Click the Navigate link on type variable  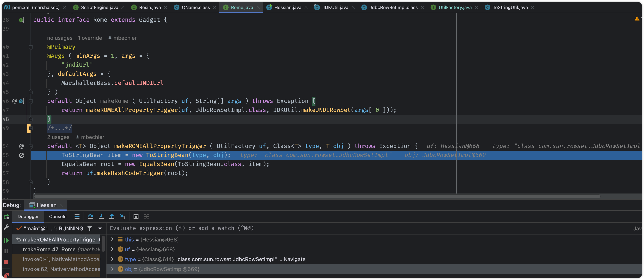pos(294,259)
